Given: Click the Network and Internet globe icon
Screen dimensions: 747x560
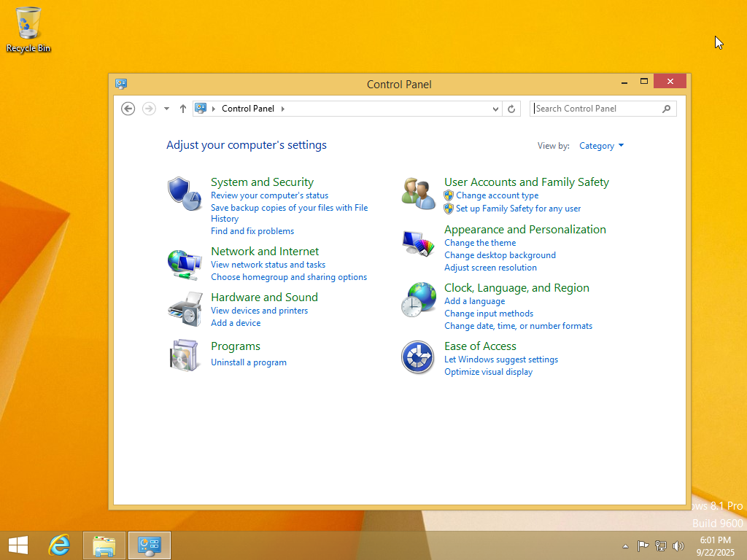Looking at the screenshot, I should [x=184, y=264].
